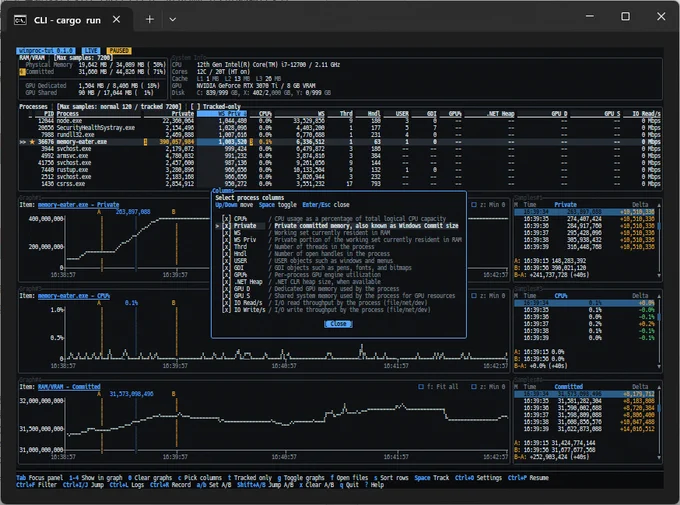The image size is (680, 505).
Task: Click the winproc-tui 0.1.0 badge
Action: coord(46,51)
